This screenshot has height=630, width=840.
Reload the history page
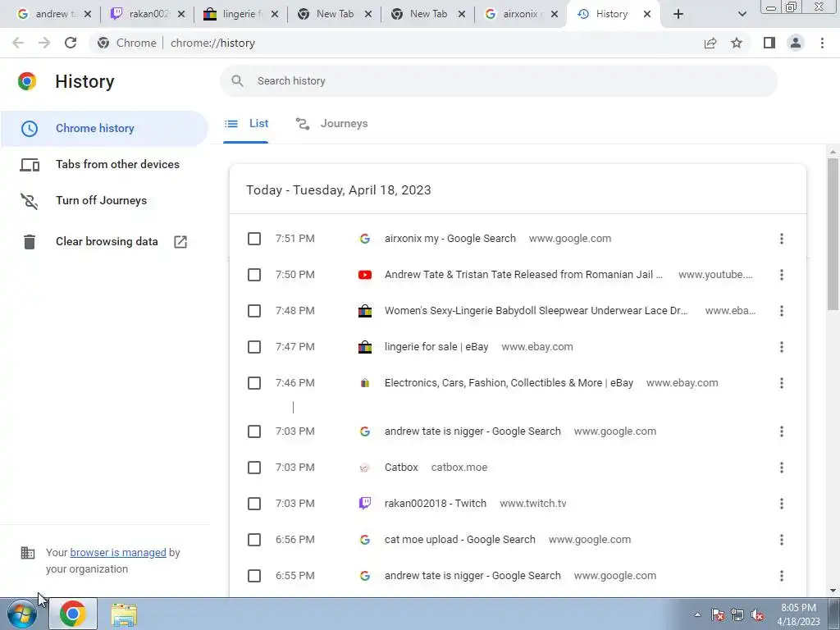click(x=71, y=43)
